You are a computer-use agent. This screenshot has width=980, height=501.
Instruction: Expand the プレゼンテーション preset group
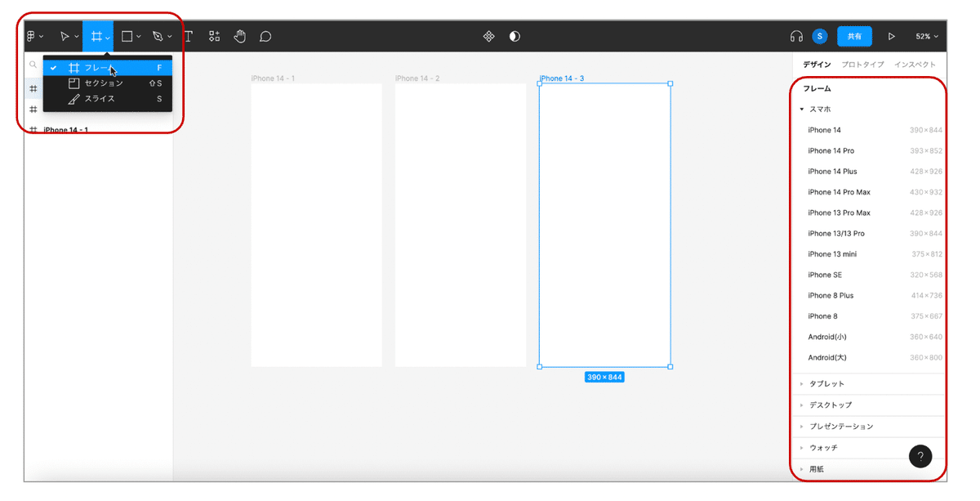click(x=802, y=427)
